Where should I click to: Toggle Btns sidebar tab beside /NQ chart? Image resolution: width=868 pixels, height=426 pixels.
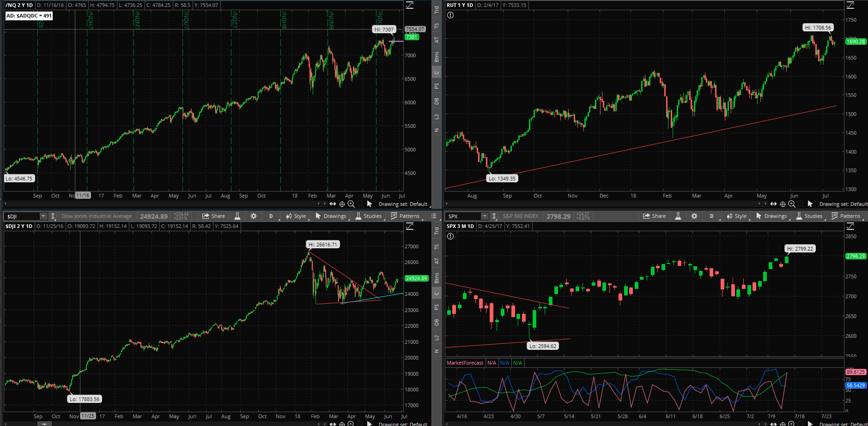coord(437,57)
